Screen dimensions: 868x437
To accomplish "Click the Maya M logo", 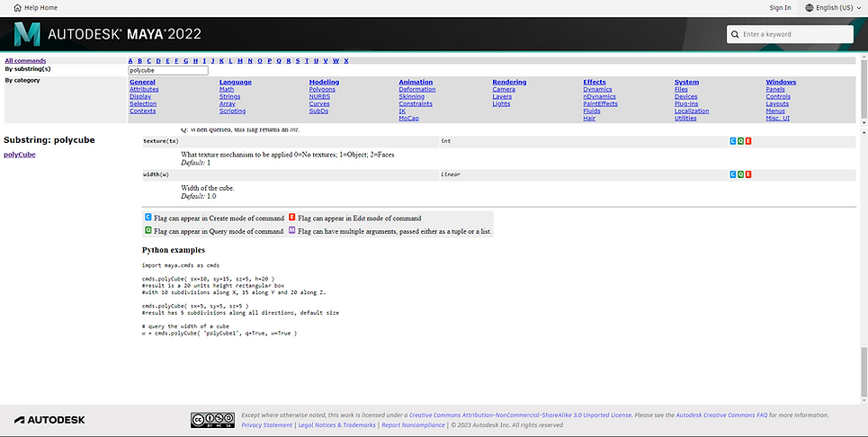I will [x=27, y=34].
